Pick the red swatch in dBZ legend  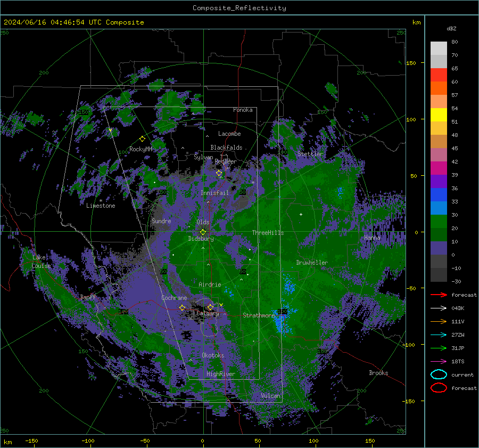point(439,75)
